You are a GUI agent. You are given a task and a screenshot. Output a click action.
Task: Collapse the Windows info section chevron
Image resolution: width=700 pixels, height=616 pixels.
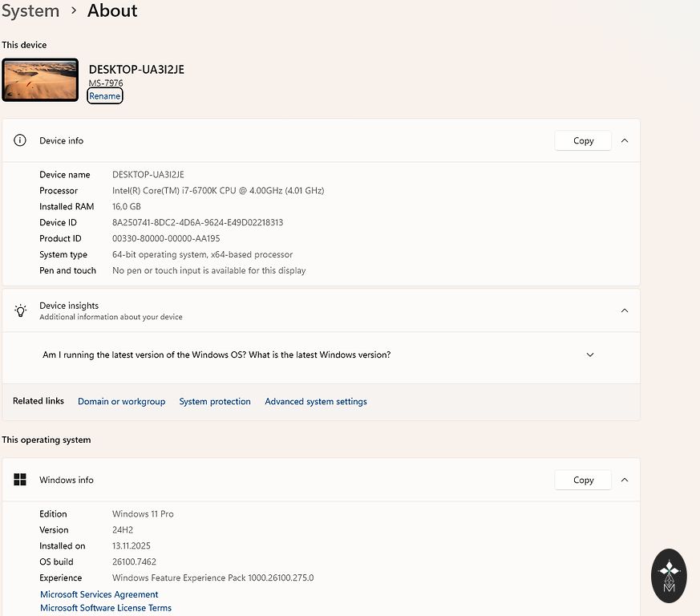[625, 480]
